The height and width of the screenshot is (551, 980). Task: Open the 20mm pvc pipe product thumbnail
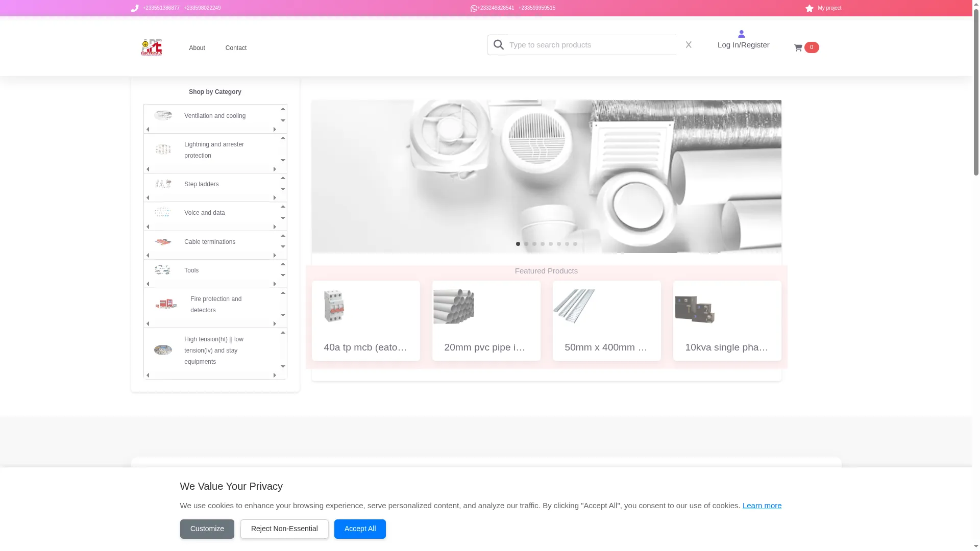point(454,306)
